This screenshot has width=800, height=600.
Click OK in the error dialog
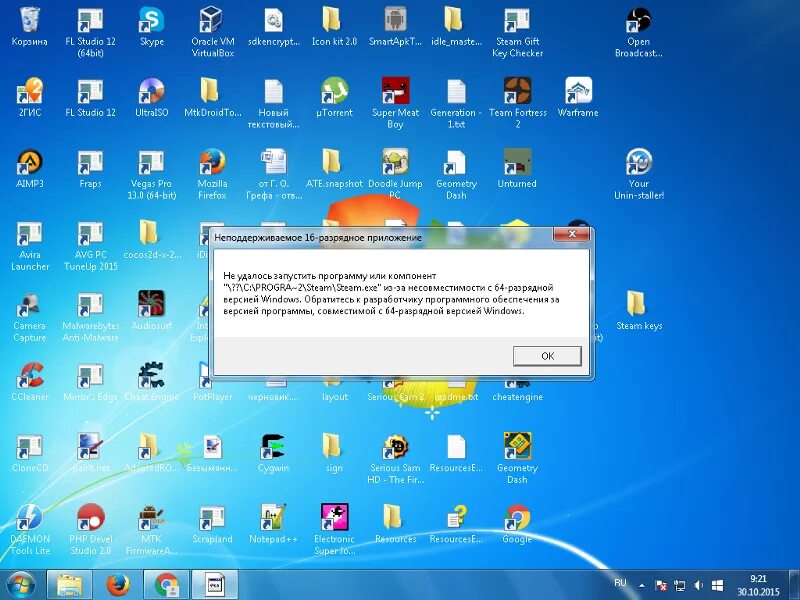point(547,356)
